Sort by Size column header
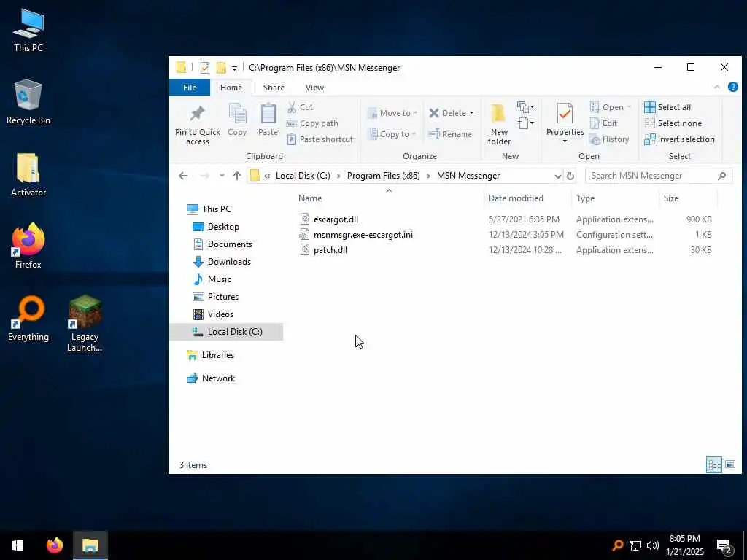The height and width of the screenshot is (560, 747). pos(688,198)
